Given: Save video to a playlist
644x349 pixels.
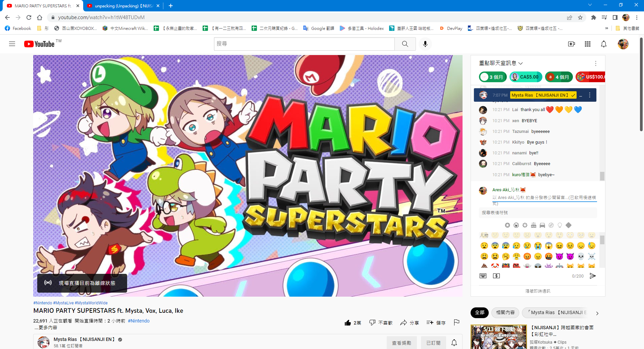Looking at the screenshot, I should coord(436,323).
